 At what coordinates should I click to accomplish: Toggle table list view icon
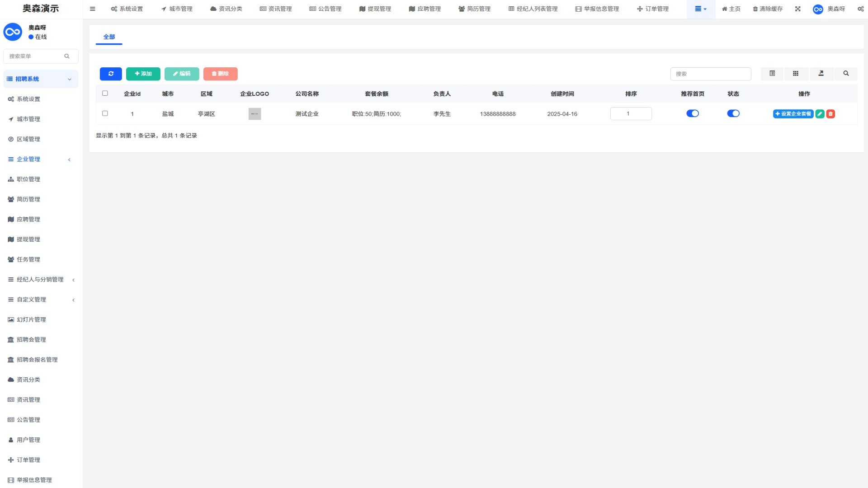click(x=772, y=74)
